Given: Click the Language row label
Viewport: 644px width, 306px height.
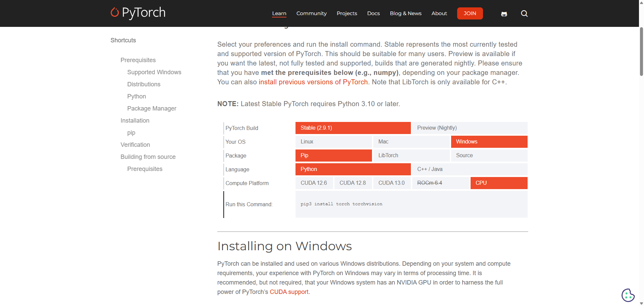Looking at the screenshot, I should coord(237,170).
